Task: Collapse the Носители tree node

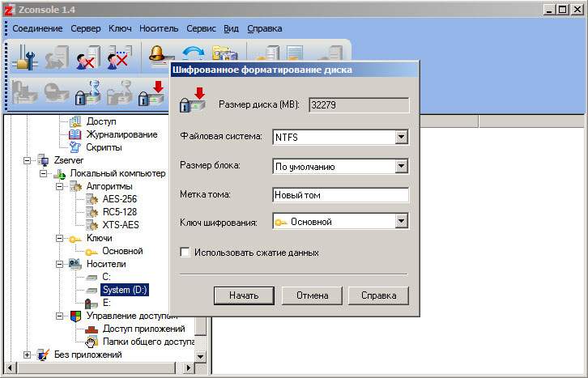Action: (60, 264)
